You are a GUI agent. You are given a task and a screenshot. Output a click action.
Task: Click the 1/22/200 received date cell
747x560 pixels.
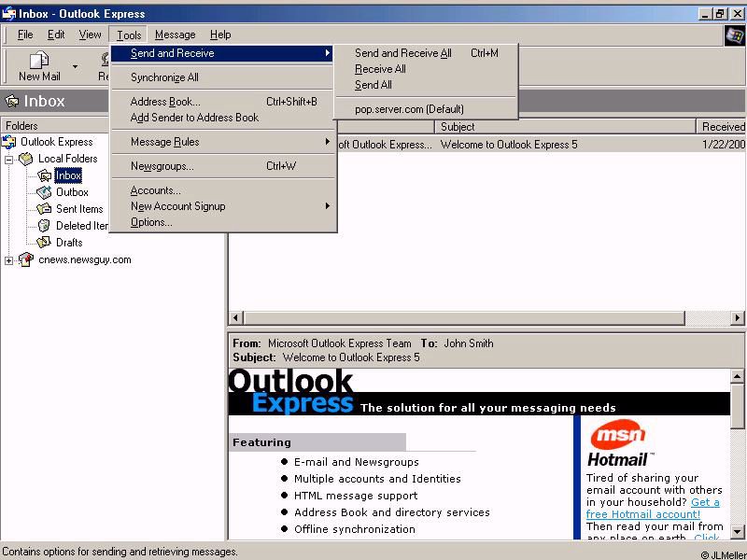723,145
